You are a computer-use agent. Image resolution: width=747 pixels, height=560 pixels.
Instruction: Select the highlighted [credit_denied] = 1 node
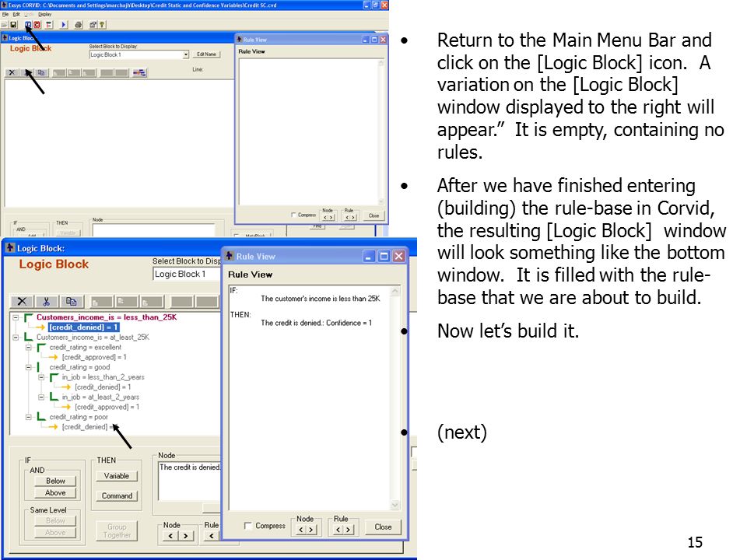point(83,327)
